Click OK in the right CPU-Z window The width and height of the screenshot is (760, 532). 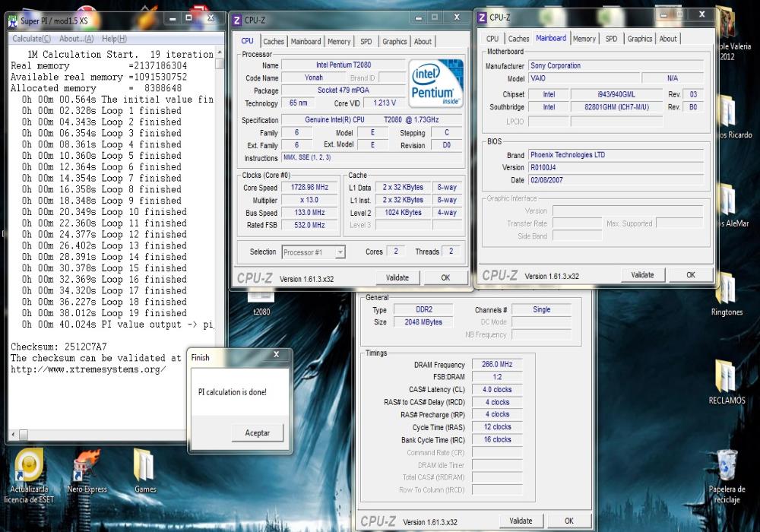tap(691, 274)
